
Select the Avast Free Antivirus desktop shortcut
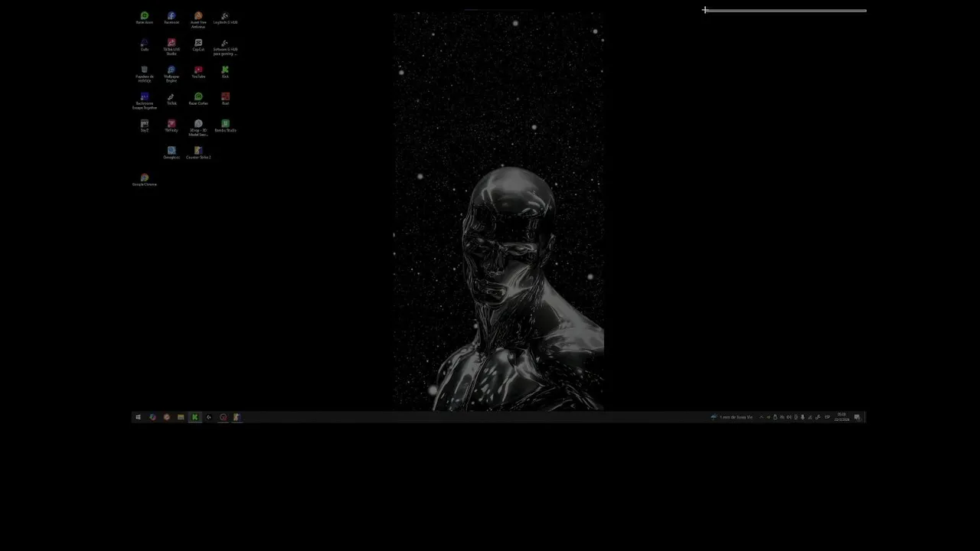pos(198,20)
